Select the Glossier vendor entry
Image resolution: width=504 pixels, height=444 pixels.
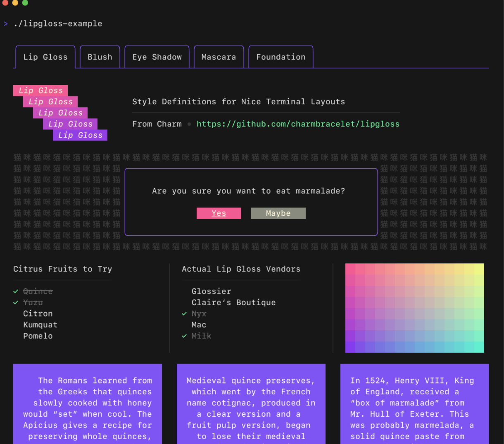(x=212, y=291)
